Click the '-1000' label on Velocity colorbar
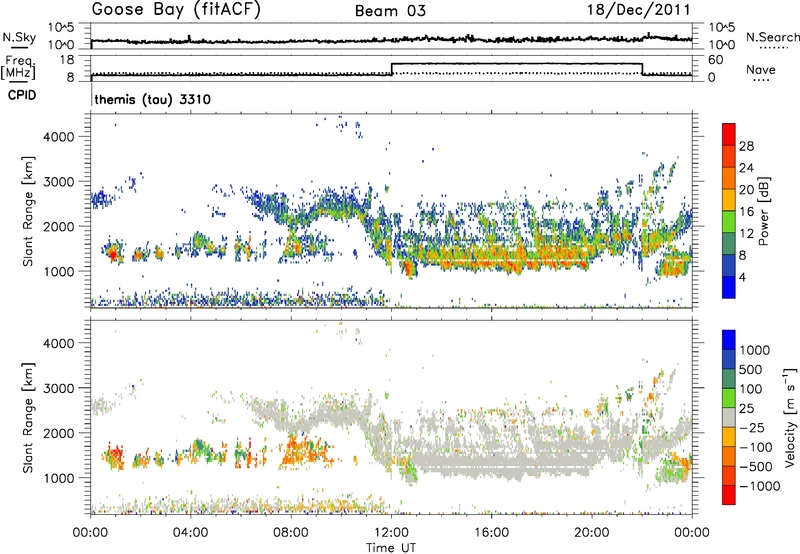Viewport: 800px width, 554px height. (760, 486)
